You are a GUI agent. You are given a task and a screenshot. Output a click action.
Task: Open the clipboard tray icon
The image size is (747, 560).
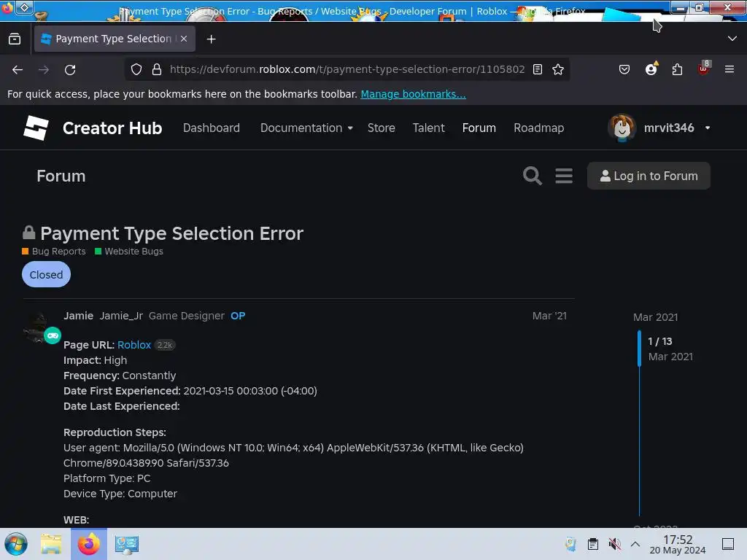tap(593, 544)
